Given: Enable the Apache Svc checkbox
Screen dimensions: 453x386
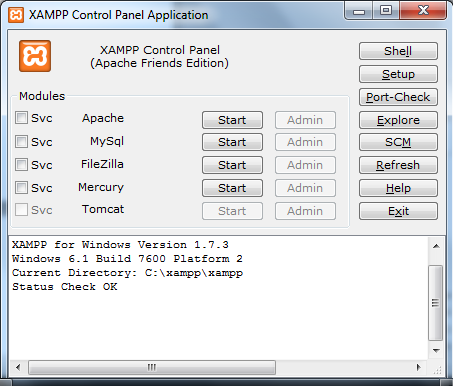Looking at the screenshot, I should 21,118.
